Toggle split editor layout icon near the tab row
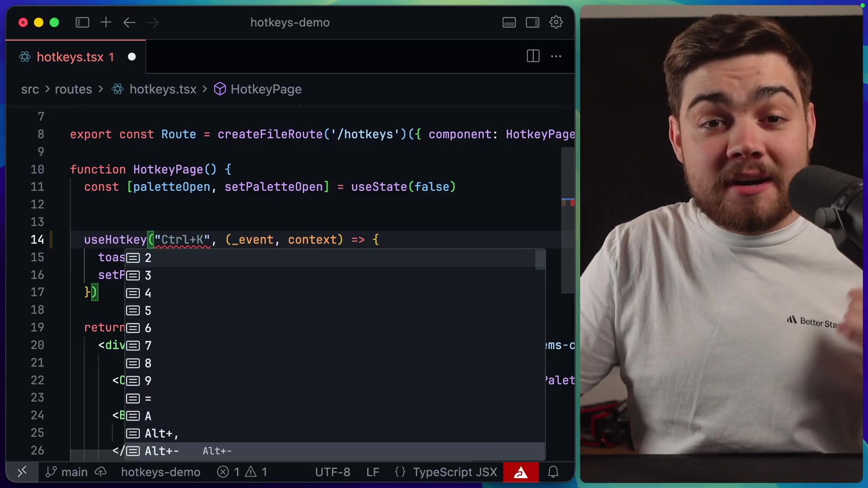 coord(533,56)
